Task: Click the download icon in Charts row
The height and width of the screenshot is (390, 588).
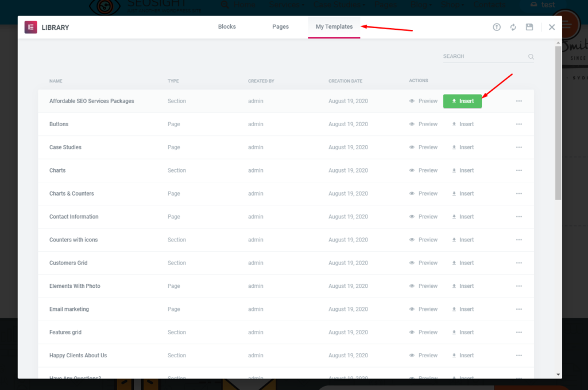Action: pos(454,170)
